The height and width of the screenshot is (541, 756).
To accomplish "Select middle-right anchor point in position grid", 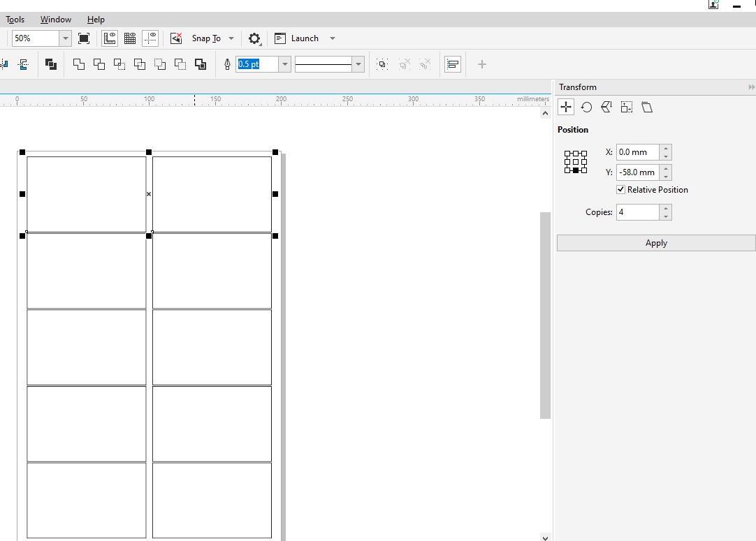I will pyautogui.click(x=584, y=162).
